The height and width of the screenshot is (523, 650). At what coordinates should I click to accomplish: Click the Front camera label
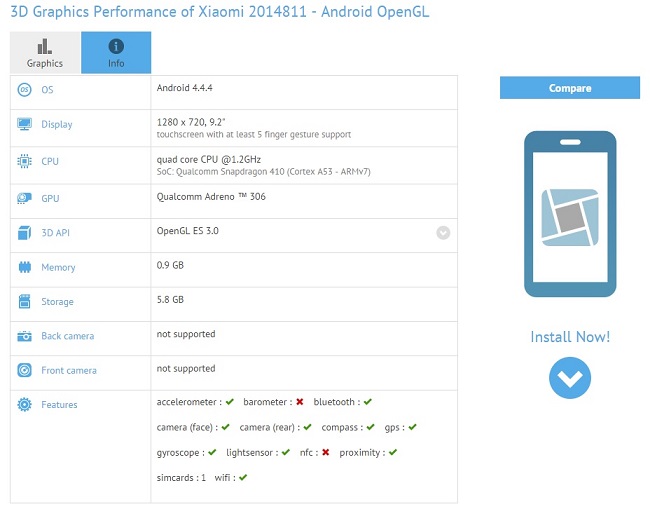(x=69, y=370)
